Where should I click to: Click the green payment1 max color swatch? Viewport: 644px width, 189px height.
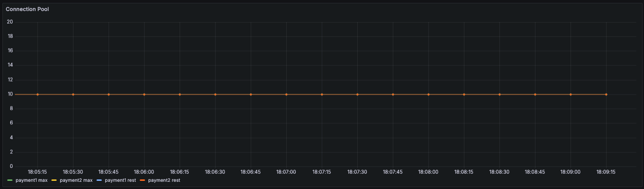pos(10,180)
